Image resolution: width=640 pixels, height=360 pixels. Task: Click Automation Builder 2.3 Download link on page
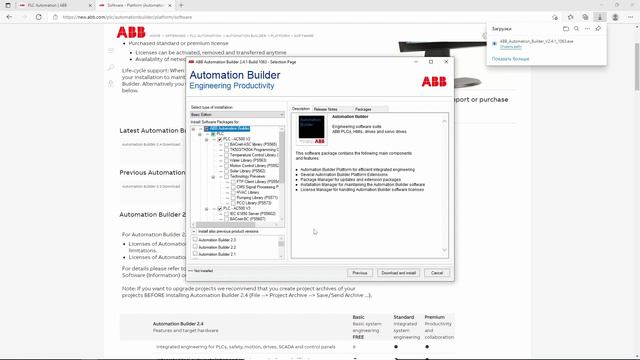151,187
